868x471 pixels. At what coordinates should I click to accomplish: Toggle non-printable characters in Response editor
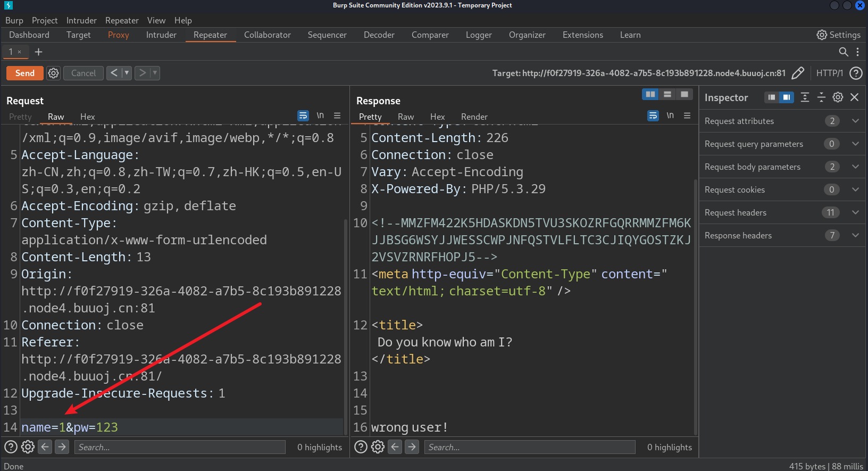(670, 115)
